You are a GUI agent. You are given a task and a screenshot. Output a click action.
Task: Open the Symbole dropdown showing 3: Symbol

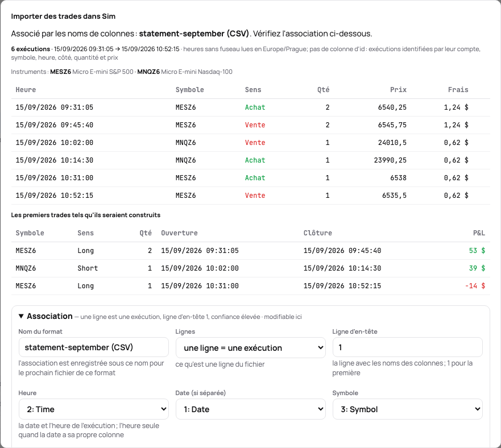click(x=407, y=409)
